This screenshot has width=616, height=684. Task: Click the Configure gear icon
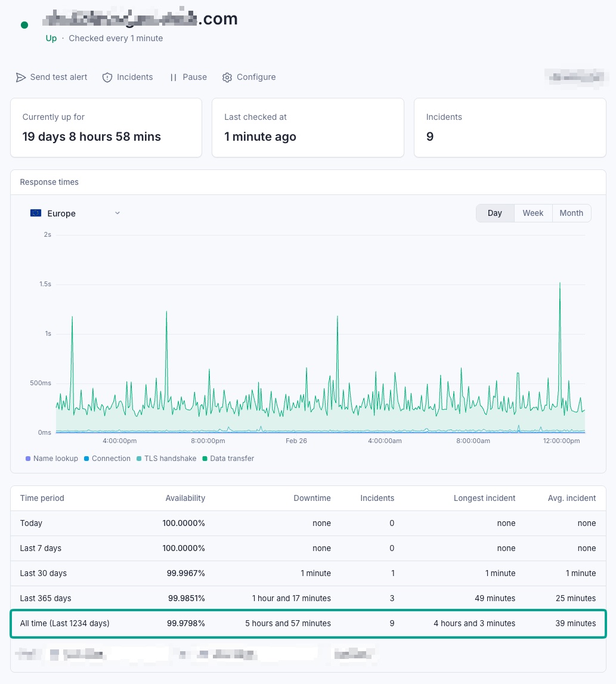(227, 78)
